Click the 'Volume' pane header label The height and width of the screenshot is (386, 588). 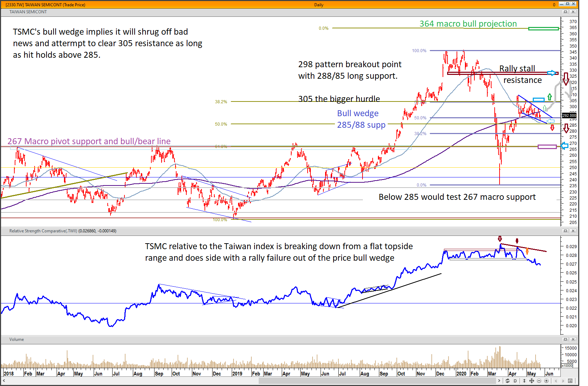pos(17,339)
